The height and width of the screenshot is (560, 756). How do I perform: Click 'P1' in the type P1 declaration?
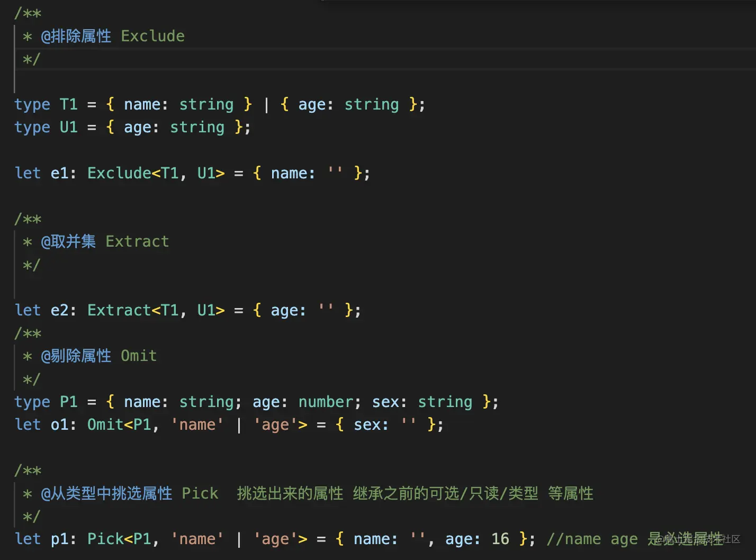coord(69,402)
